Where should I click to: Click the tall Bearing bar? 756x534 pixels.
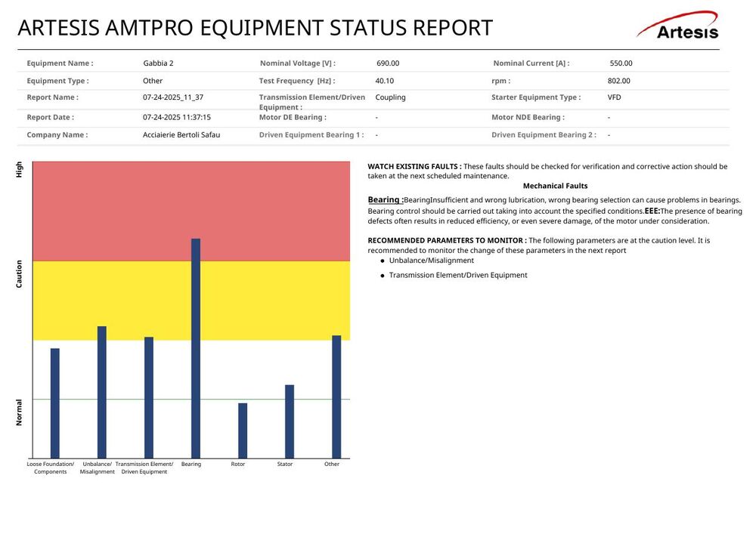(x=196, y=349)
